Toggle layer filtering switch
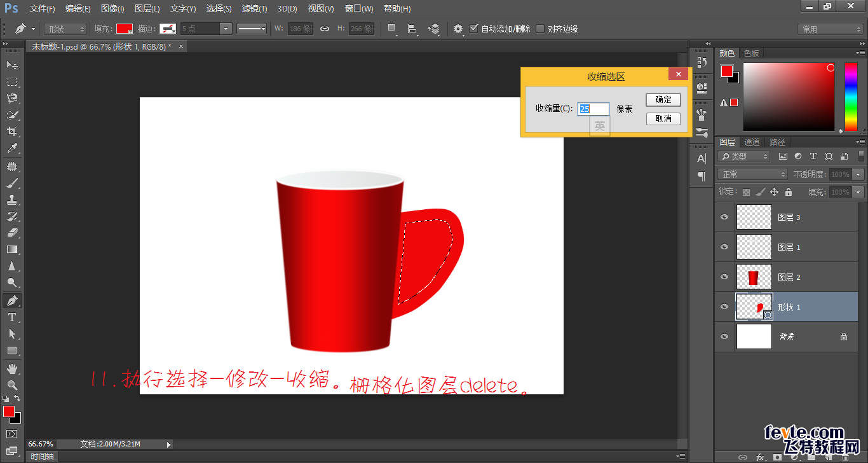868x463 pixels. [x=862, y=156]
